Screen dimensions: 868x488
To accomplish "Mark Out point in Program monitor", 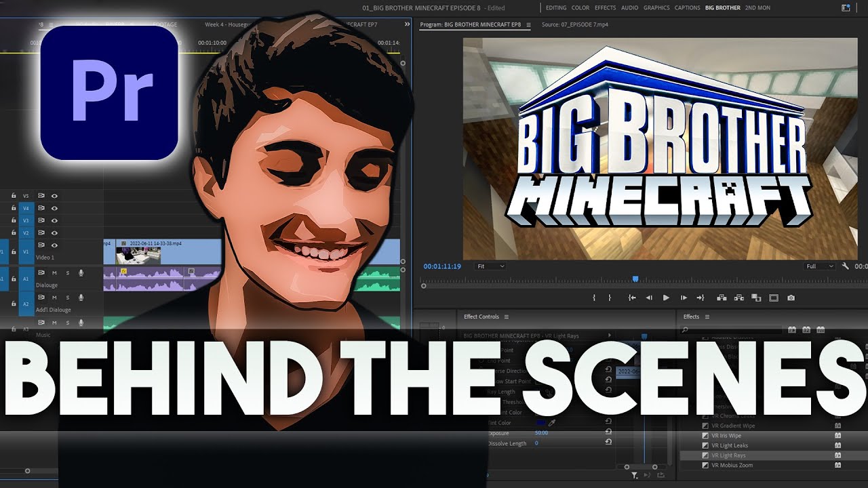I will [x=610, y=298].
